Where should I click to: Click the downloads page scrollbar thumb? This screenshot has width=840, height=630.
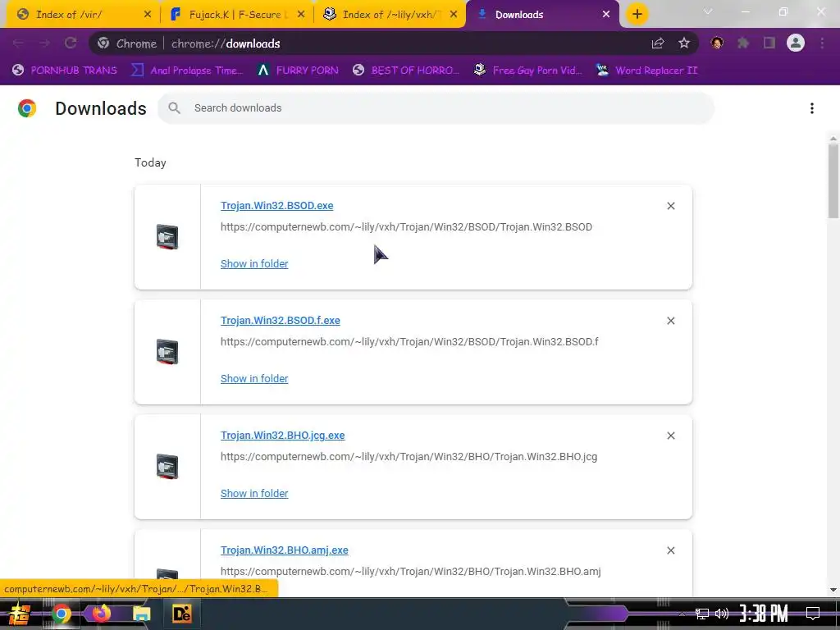833,181
